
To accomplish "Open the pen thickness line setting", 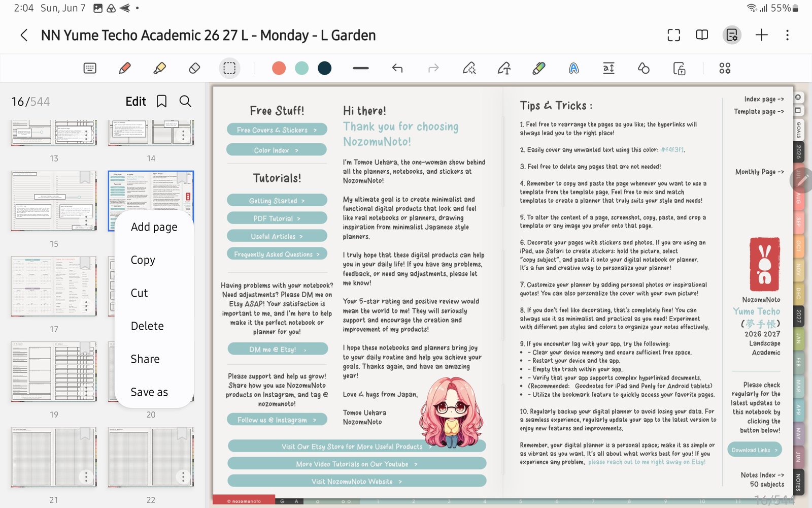I will 361,68.
